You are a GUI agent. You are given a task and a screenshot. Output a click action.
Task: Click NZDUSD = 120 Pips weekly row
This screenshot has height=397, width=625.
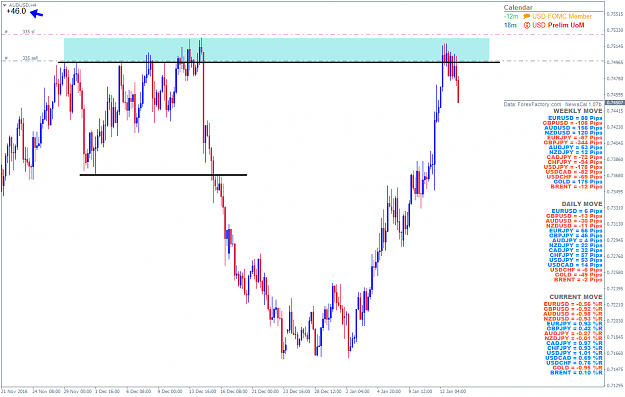point(574,133)
